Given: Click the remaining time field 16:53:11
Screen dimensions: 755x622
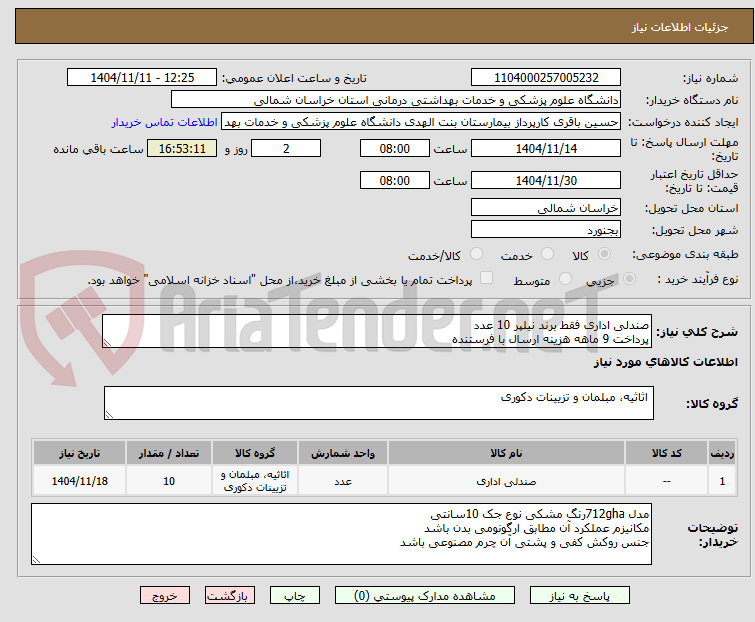Looking at the screenshot, I should point(182,148).
